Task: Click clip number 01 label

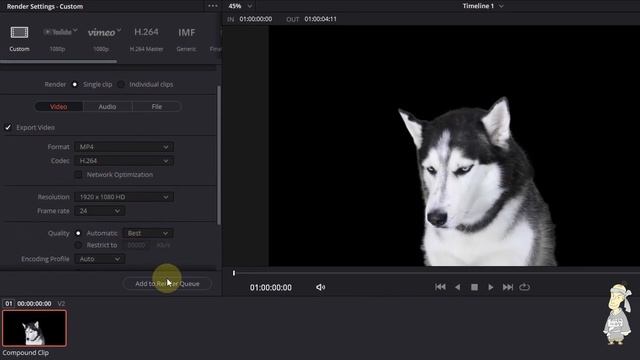Action: click(x=9, y=304)
